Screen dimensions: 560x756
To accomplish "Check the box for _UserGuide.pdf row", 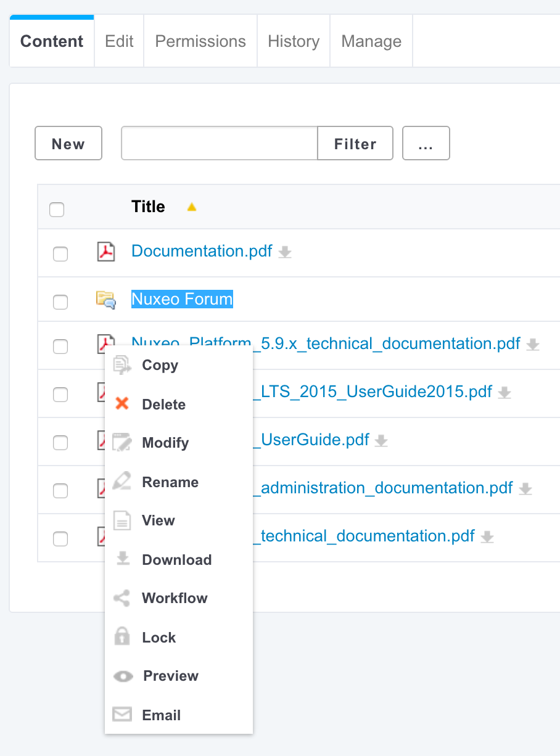I will [60, 442].
